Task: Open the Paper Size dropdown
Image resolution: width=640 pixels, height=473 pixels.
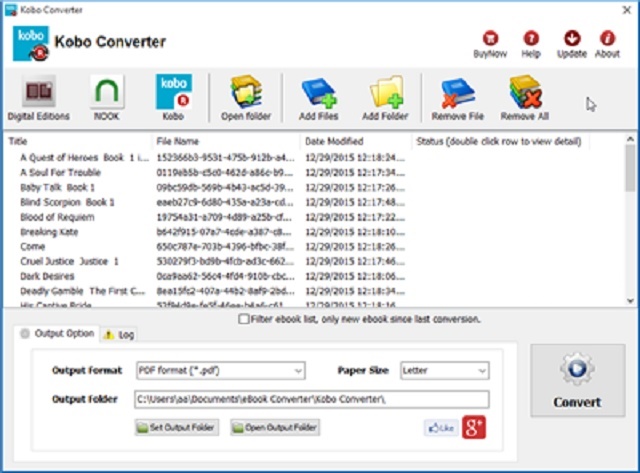Action: [x=444, y=371]
